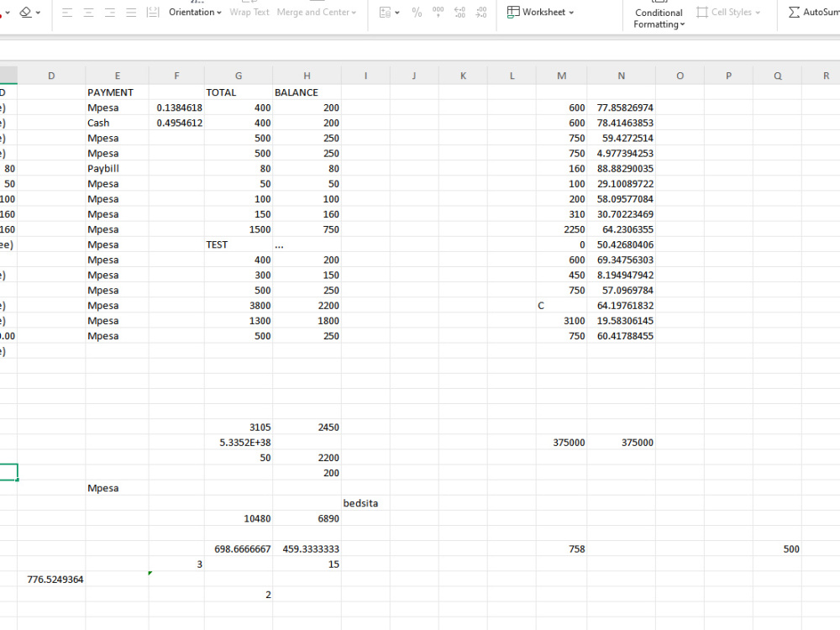840x630 pixels.
Task: Apply justify alignment to the cell
Action: tap(131, 13)
